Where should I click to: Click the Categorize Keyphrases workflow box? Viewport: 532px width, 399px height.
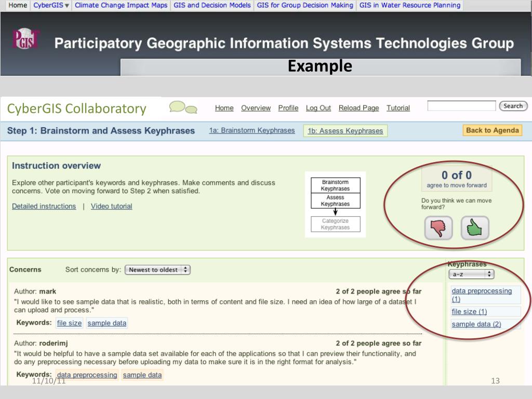coord(335,224)
